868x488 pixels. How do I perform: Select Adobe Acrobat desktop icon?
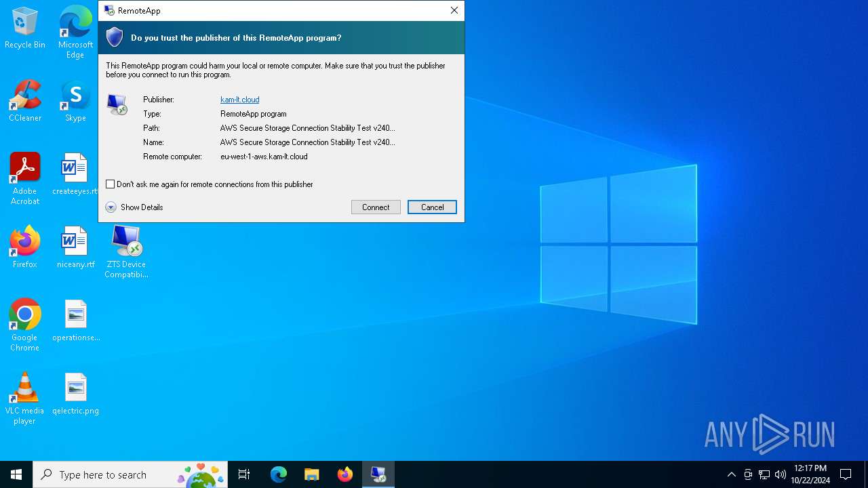(x=25, y=179)
